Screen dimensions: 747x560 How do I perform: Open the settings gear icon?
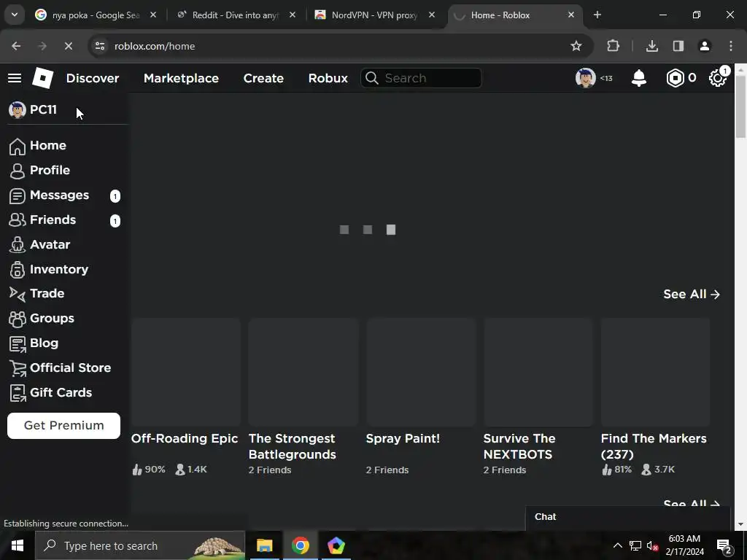click(x=718, y=78)
